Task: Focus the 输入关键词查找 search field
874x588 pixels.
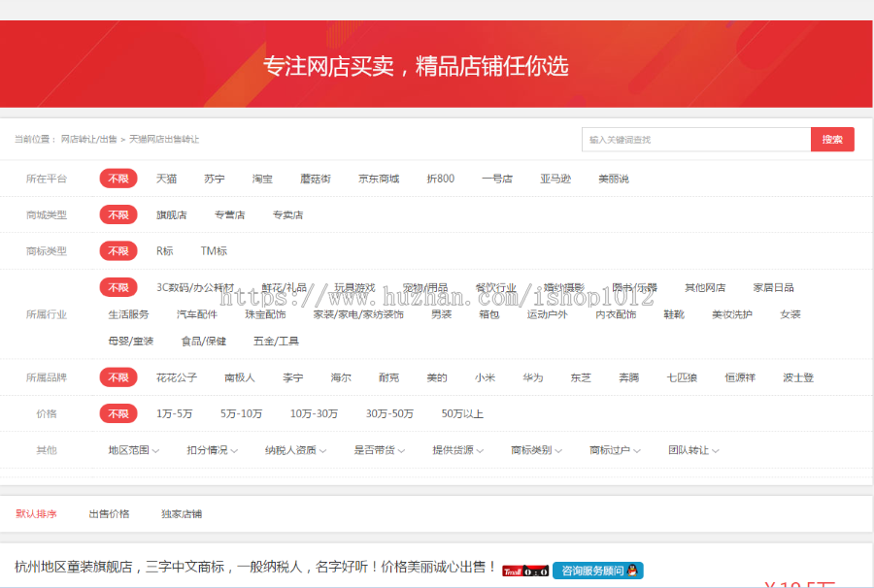Action: tap(696, 139)
